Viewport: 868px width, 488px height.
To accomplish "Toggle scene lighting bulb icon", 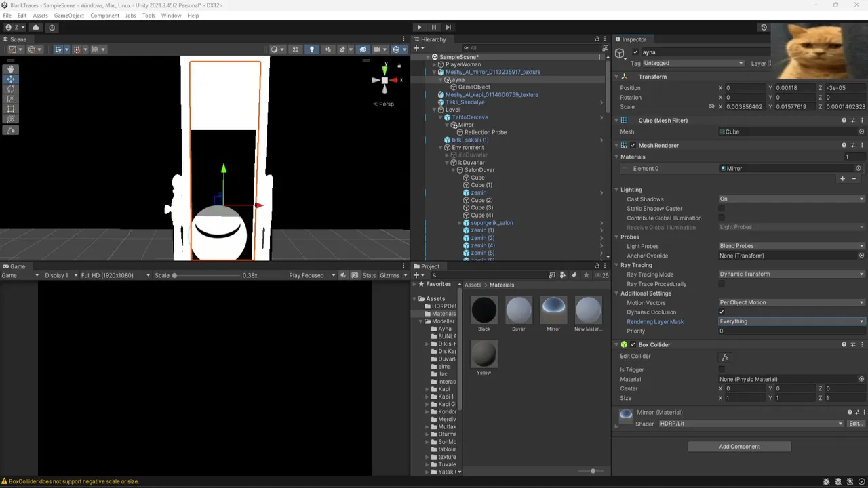I will click(x=312, y=49).
